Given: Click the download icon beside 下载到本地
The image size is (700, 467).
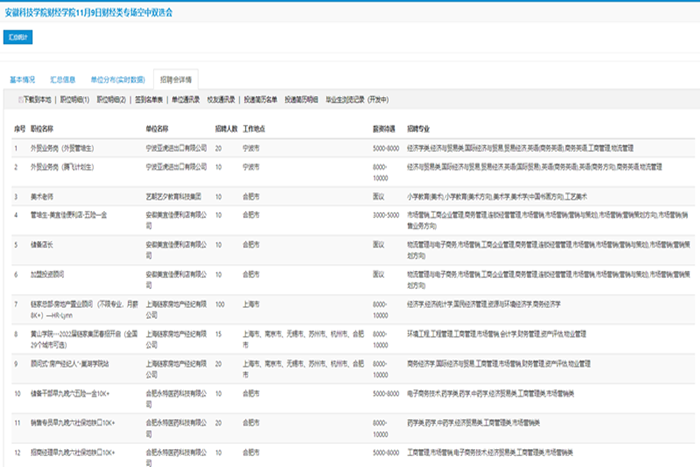Looking at the screenshot, I should pos(20,100).
